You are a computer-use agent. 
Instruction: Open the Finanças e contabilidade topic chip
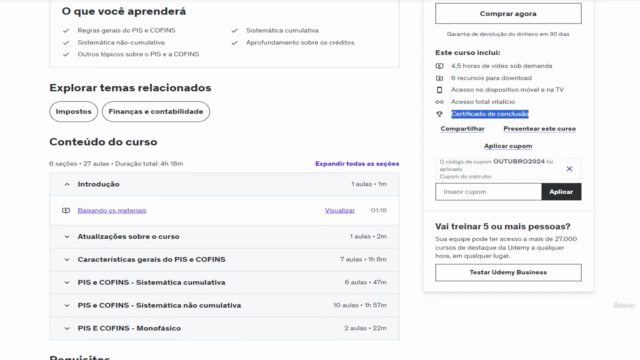coord(156,111)
